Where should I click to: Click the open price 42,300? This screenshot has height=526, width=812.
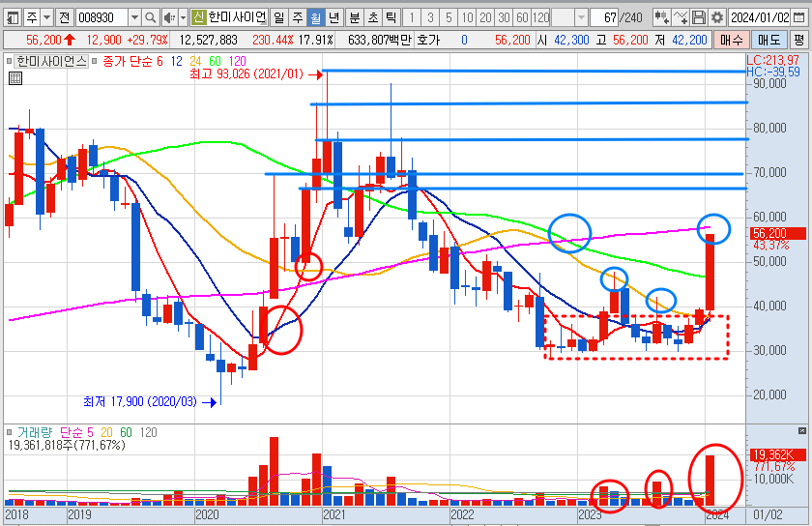[x=571, y=40]
